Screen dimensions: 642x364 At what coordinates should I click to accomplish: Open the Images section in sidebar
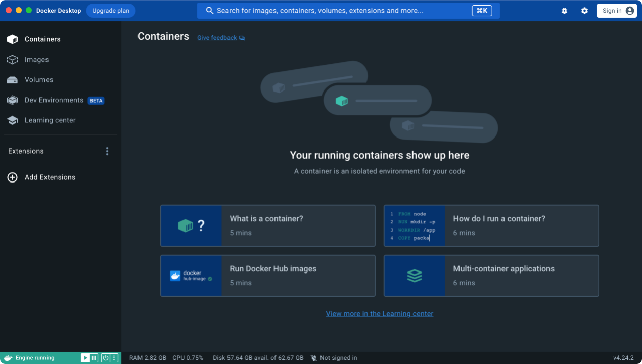click(x=61, y=60)
